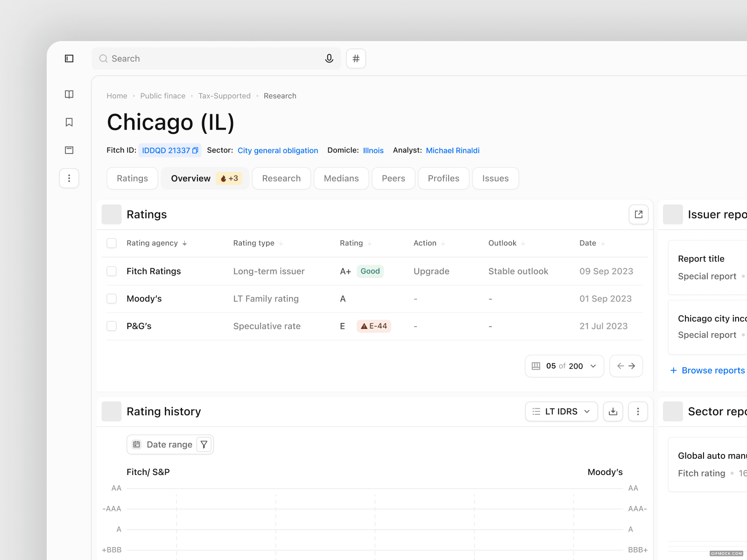Click the calendar icon in Date range
The width and height of the screenshot is (747, 560).
[x=137, y=445]
